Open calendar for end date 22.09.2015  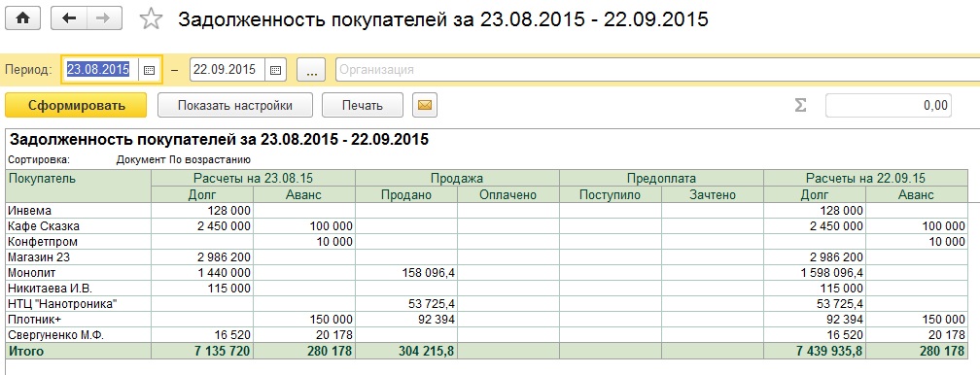click(x=275, y=70)
